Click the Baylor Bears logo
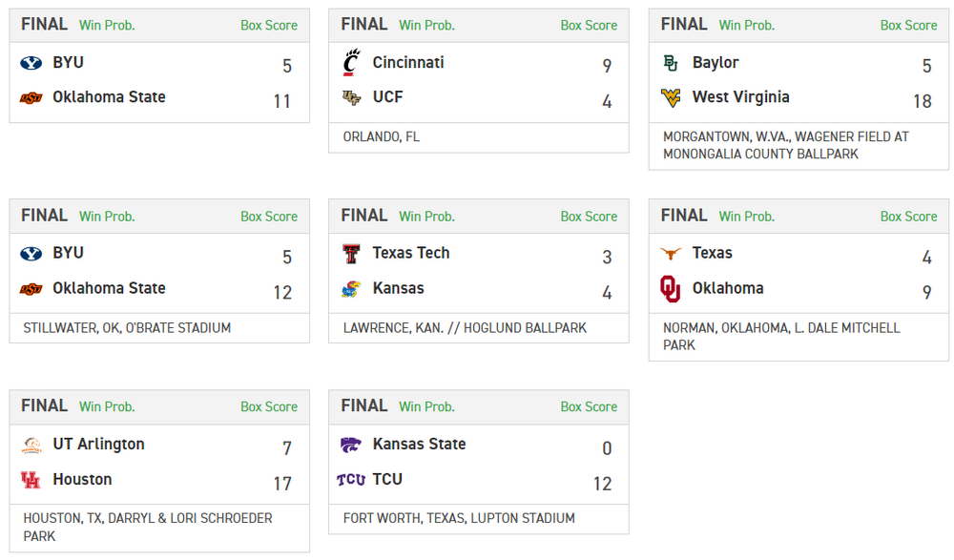 (x=671, y=63)
